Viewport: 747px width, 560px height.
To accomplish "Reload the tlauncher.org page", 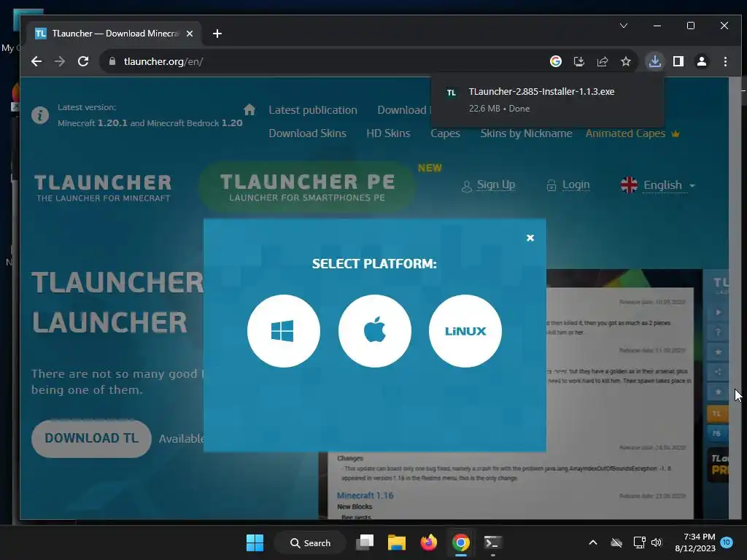I will [x=83, y=61].
